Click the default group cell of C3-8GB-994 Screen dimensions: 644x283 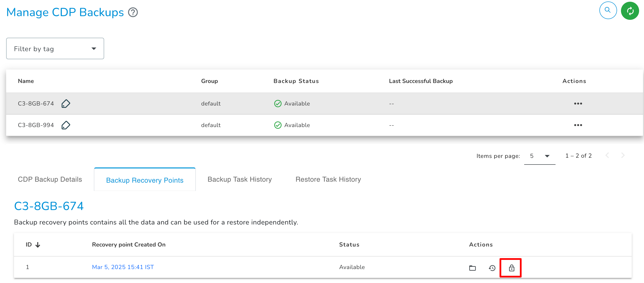(211, 125)
